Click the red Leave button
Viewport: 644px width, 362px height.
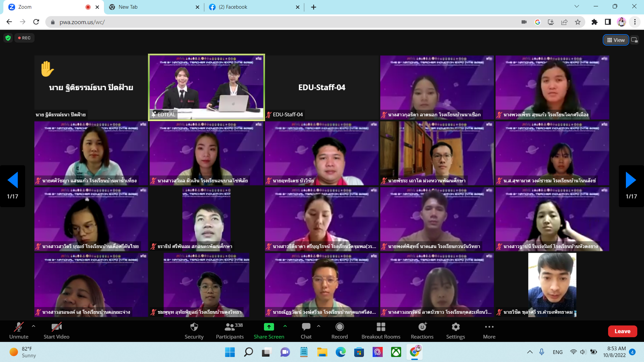(622, 331)
